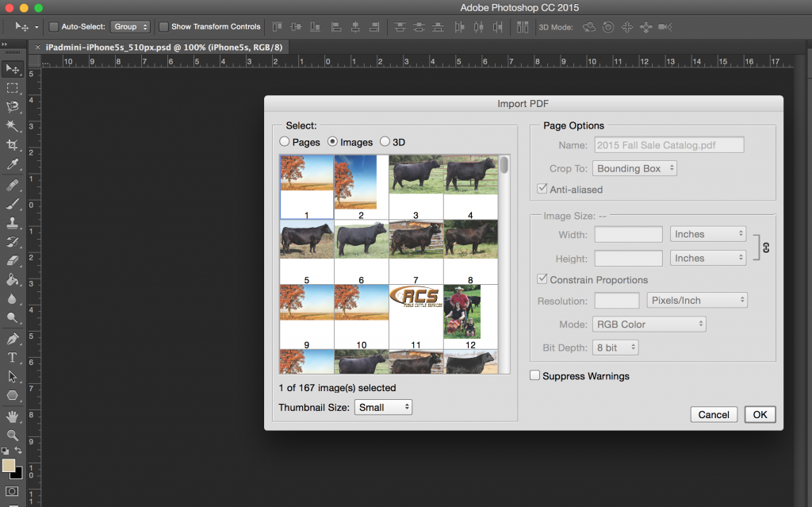Screen dimensions: 812x507
Task: Open the Auto-Select Group dropdown
Action: (130, 27)
